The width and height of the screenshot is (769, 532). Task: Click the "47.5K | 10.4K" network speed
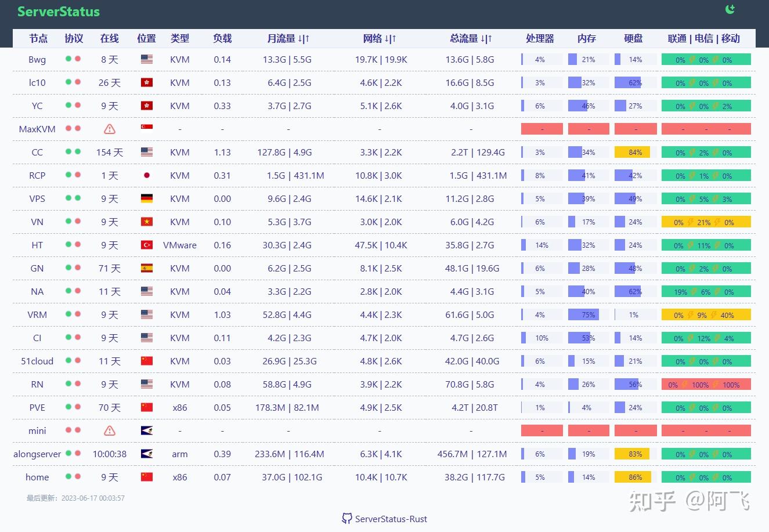[x=381, y=245]
